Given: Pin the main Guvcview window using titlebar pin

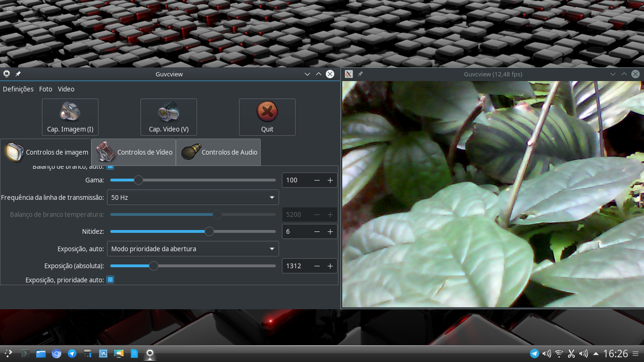Looking at the screenshot, I should pyautogui.click(x=18, y=74).
